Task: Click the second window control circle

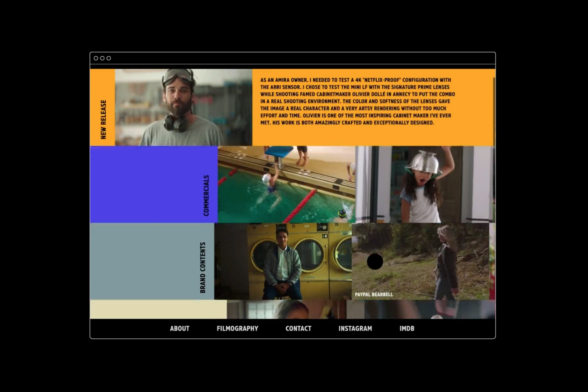Action: coord(102,58)
